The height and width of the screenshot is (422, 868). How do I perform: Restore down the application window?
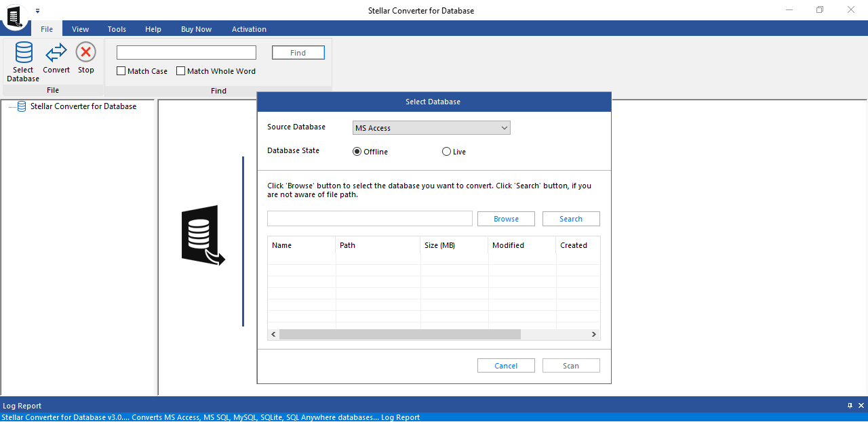(820, 10)
